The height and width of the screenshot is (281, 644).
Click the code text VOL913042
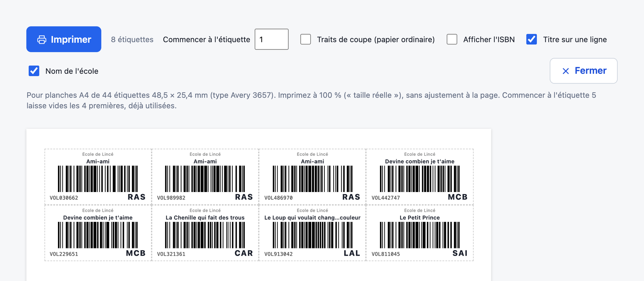click(279, 254)
